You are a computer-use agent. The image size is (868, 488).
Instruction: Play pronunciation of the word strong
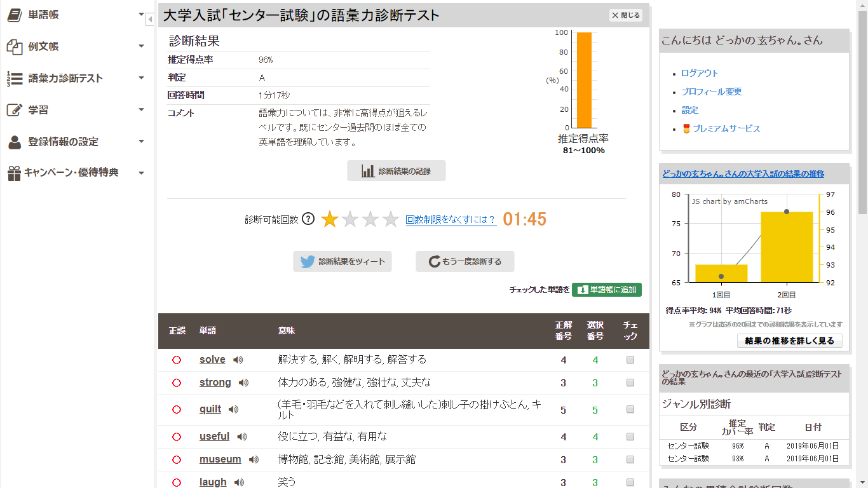point(243,383)
